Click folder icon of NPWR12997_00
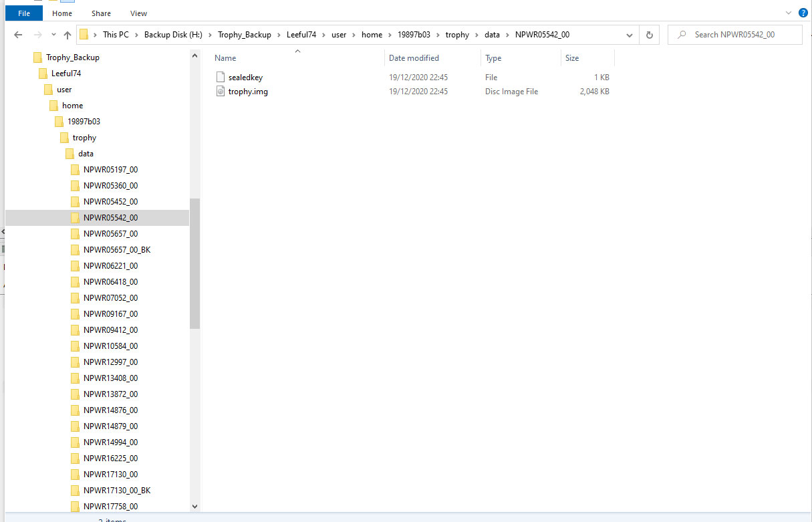The image size is (812, 522). click(x=76, y=362)
